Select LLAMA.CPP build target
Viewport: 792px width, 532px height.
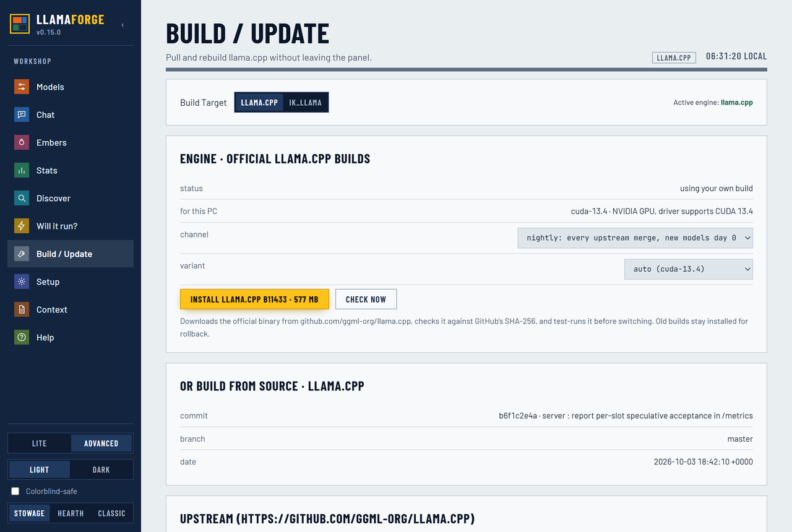[x=259, y=103]
